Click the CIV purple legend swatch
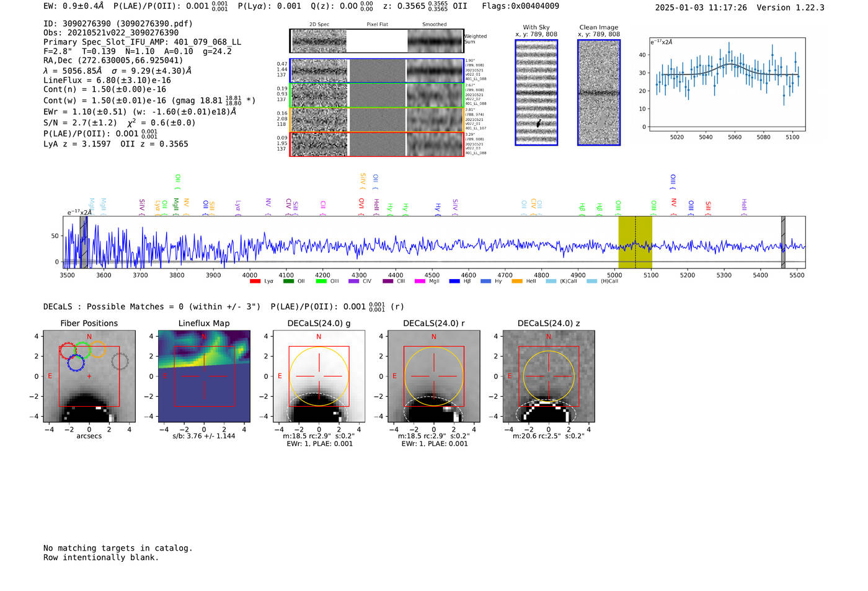Viewport: 868px width, 591px height. pyautogui.click(x=354, y=281)
